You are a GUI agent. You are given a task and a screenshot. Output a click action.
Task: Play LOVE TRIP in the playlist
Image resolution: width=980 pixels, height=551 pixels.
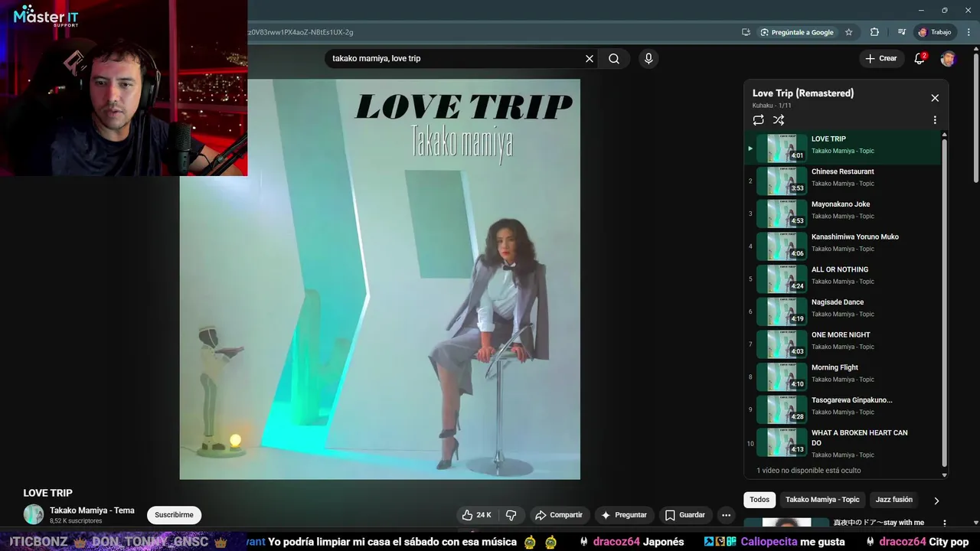[842, 148]
